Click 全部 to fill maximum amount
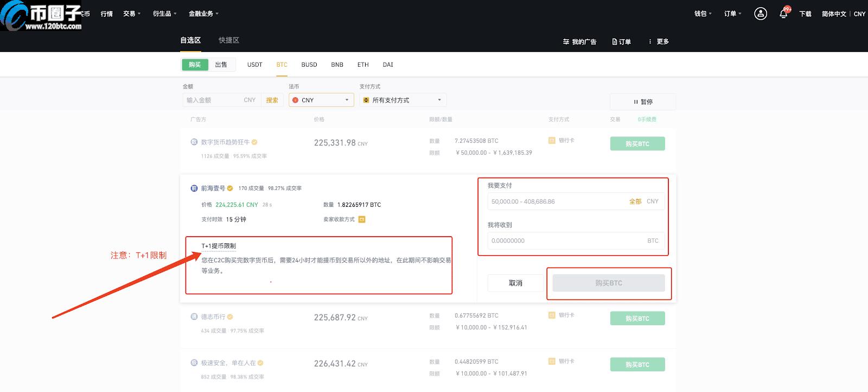868x392 pixels. 635,201
